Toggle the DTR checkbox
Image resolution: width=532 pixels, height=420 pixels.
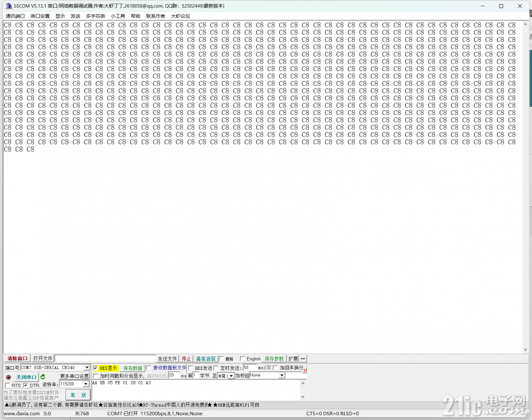[x=26, y=386]
